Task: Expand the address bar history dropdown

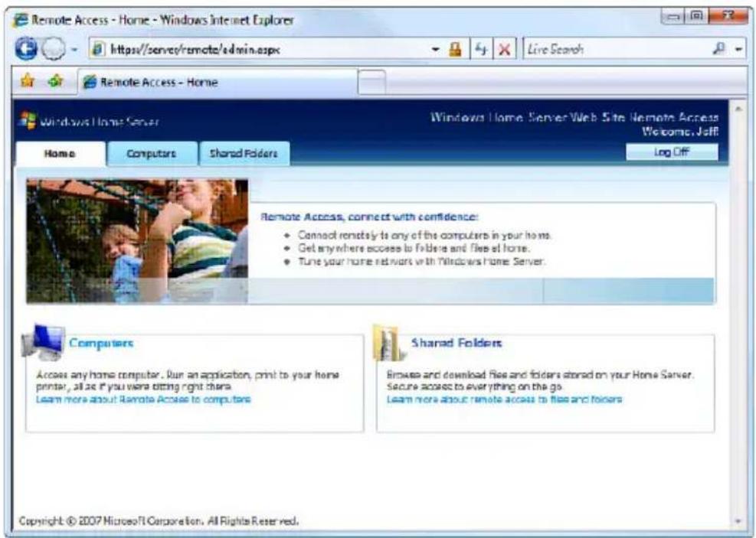Action: click(435, 49)
